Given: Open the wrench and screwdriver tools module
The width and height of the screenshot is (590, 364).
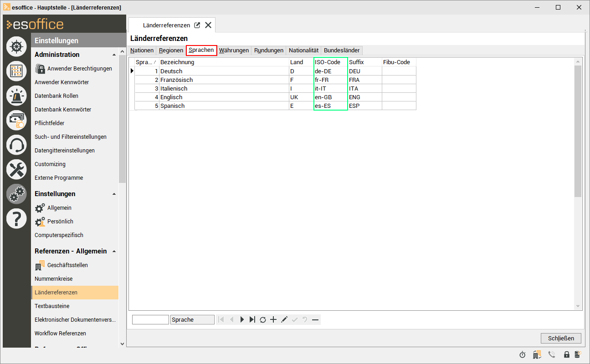Looking at the screenshot, I should click(16, 169).
